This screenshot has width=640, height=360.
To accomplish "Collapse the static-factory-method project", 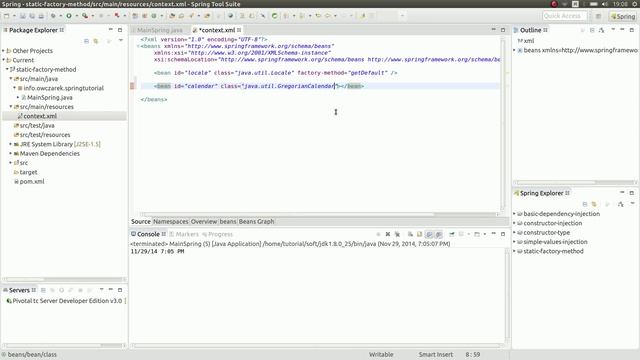I will tap(7, 69).
